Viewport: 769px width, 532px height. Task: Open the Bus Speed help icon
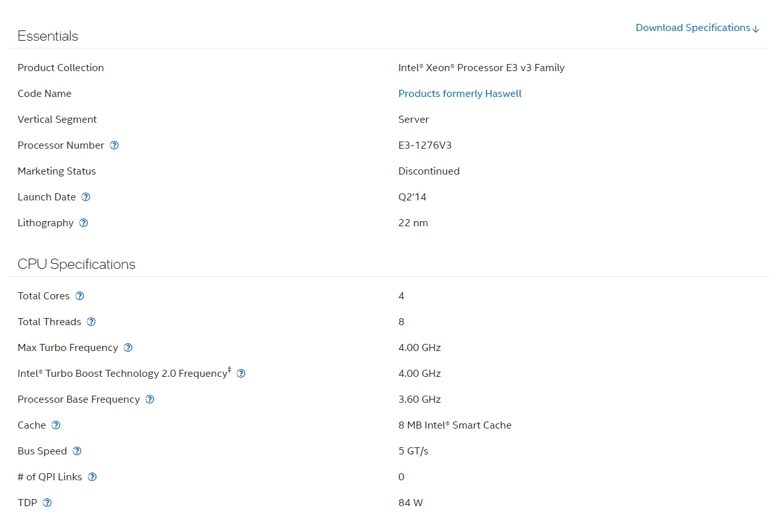click(77, 451)
